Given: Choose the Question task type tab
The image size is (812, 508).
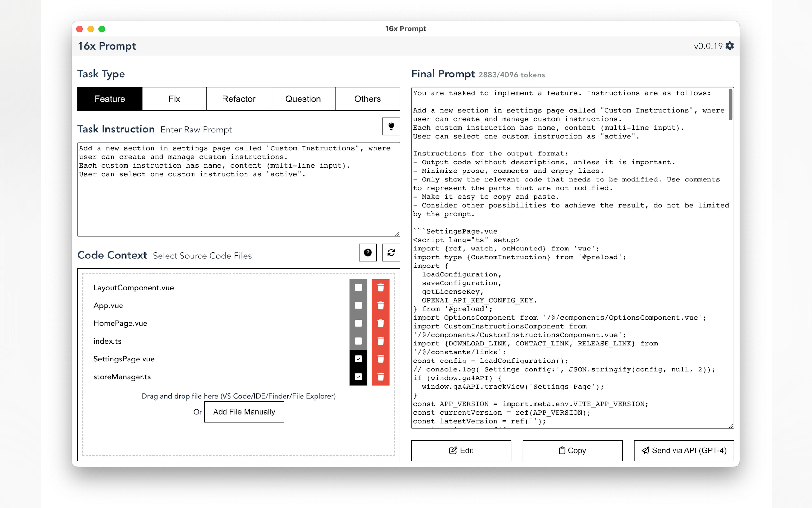Looking at the screenshot, I should click(303, 99).
